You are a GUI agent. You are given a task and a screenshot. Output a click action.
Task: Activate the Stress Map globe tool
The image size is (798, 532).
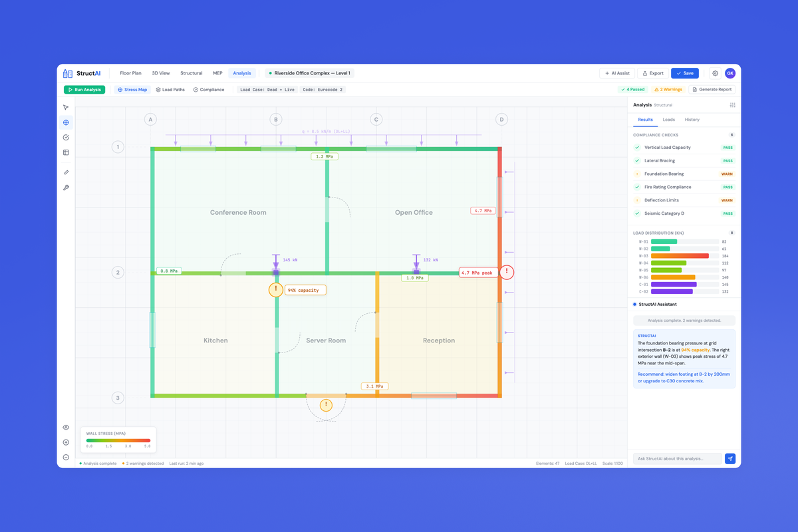coord(66,122)
